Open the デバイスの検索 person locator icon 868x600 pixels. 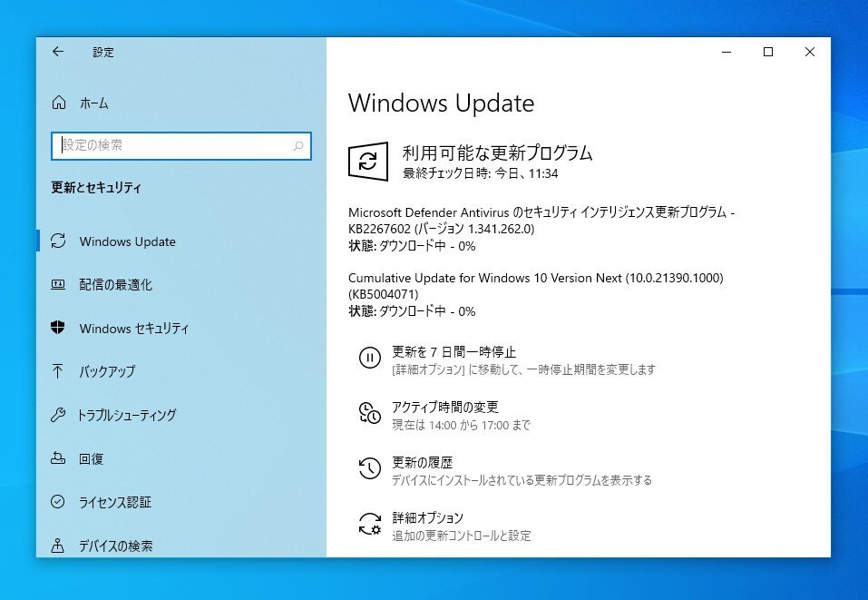coord(57,546)
